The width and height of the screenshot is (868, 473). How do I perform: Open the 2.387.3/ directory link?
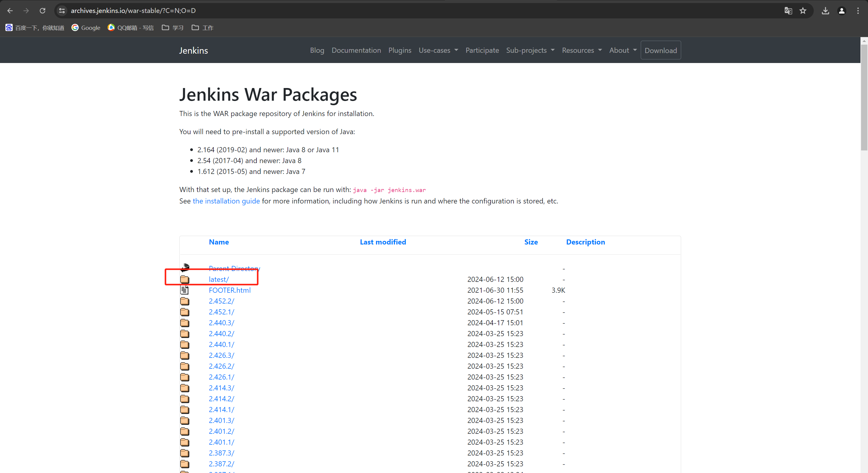(222, 453)
